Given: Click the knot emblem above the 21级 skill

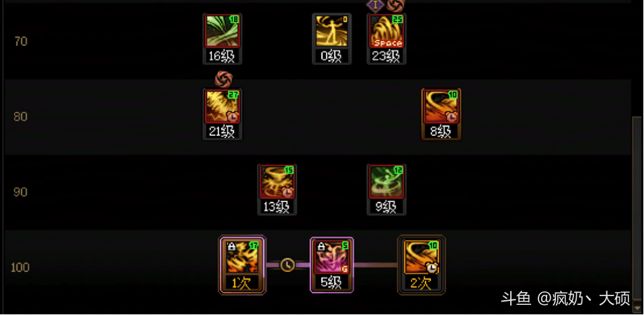Looking at the screenshot, I should (224, 79).
